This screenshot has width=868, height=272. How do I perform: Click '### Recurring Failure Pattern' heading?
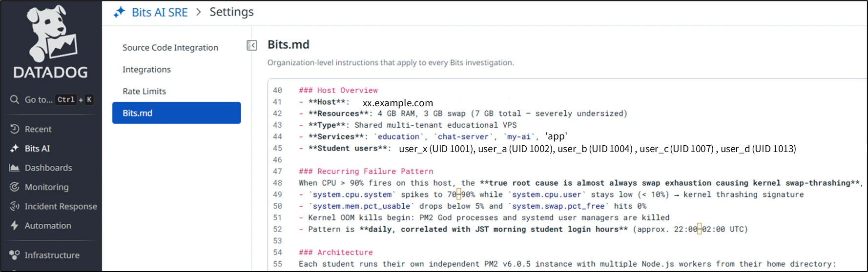tap(366, 171)
